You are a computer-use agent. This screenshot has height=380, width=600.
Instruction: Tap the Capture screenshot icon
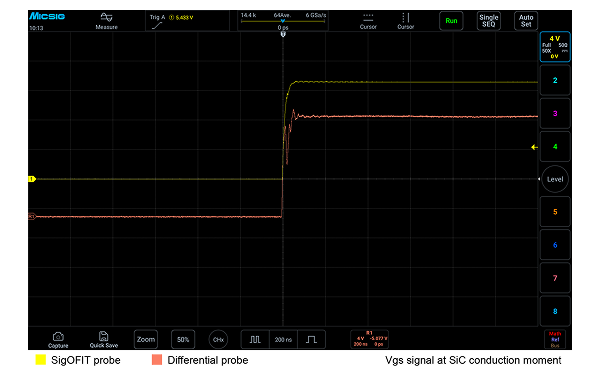click(58, 339)
